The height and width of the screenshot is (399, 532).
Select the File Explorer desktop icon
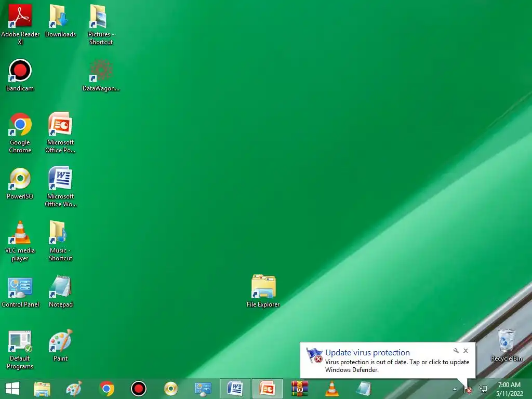263,291
